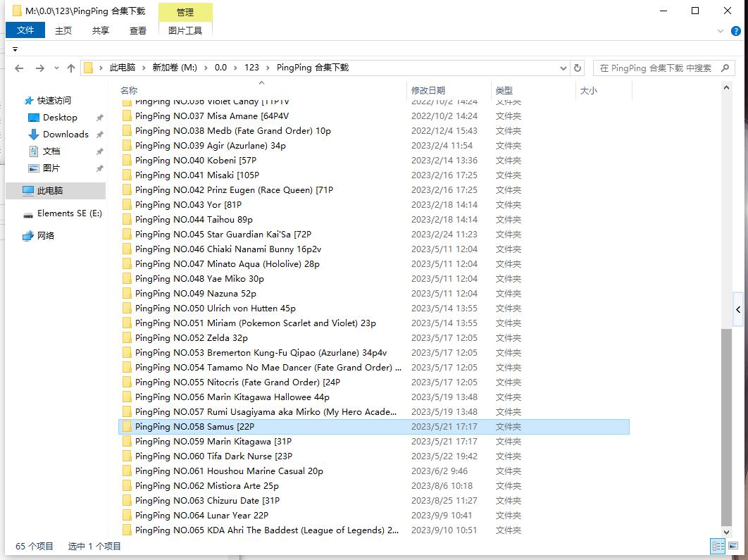Go back to the previous folder
The height and width of the screenshot is (560, 748).
19,68
